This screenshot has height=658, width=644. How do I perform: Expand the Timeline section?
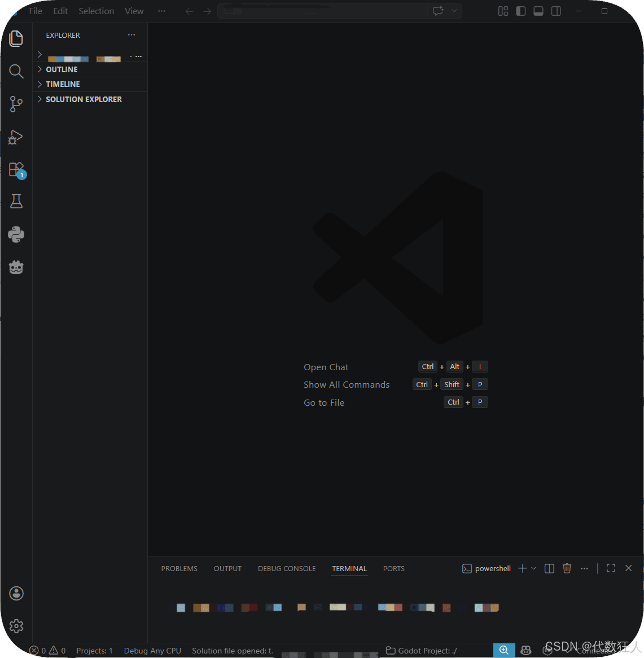tap(90, 84)
